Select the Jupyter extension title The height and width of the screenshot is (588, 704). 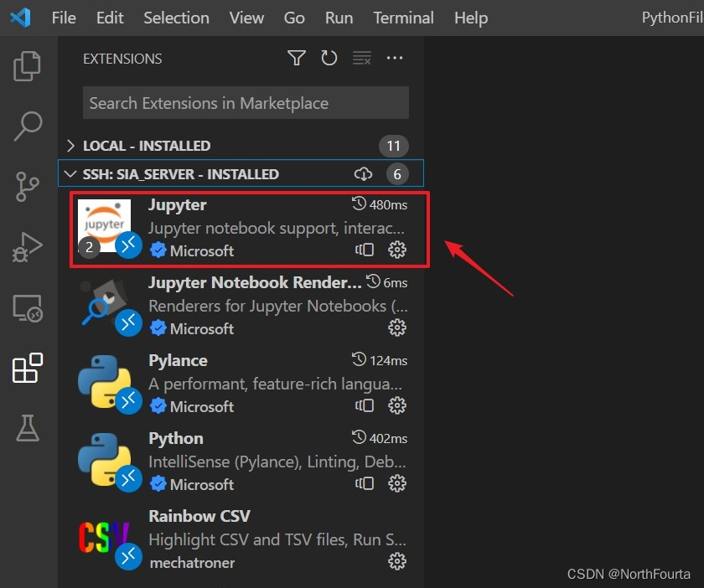tap(178, 204)
